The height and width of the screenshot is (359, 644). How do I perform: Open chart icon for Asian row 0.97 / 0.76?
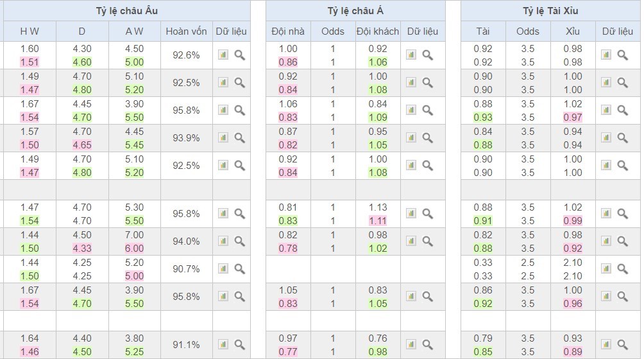411,344
